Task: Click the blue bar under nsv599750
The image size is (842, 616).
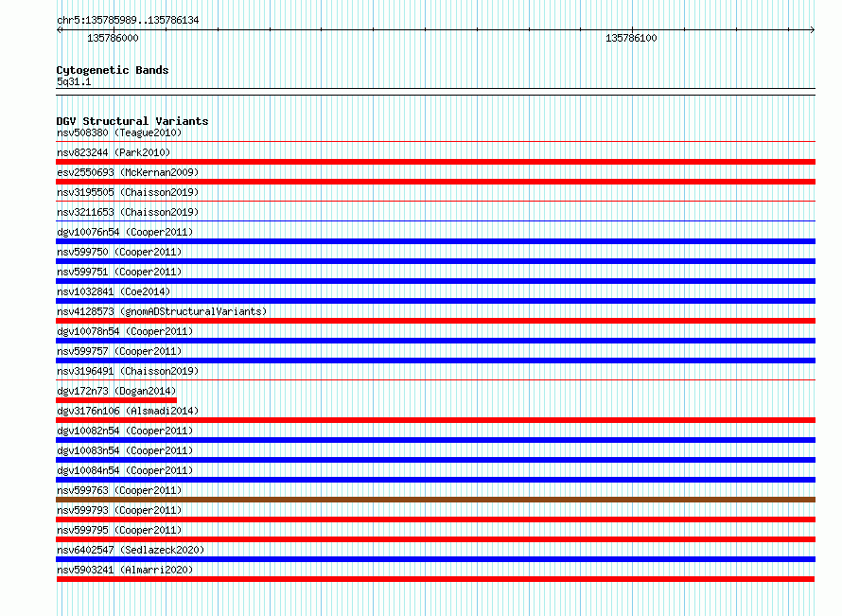Action: 435,261
